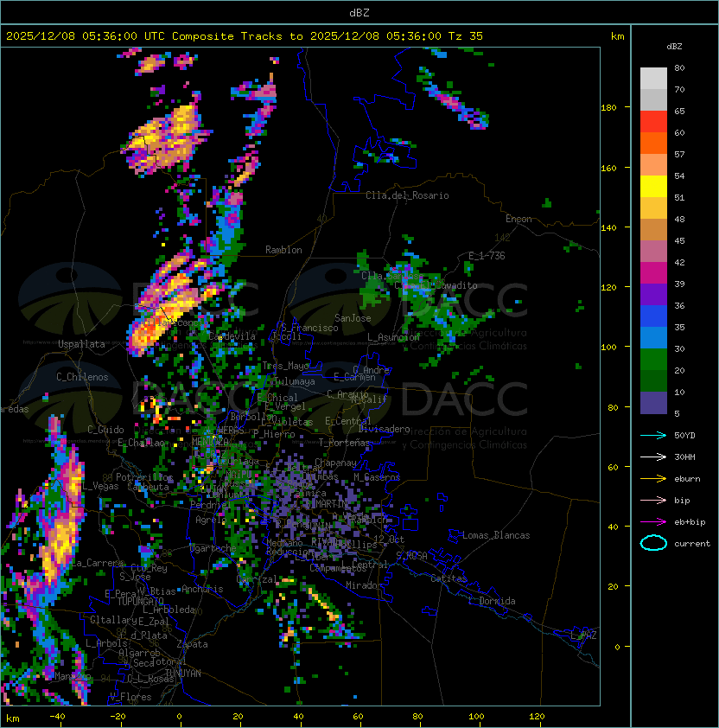The image size is (719, 728).
Task: Click the legend value '80'
Action: (x=679, y=67)
